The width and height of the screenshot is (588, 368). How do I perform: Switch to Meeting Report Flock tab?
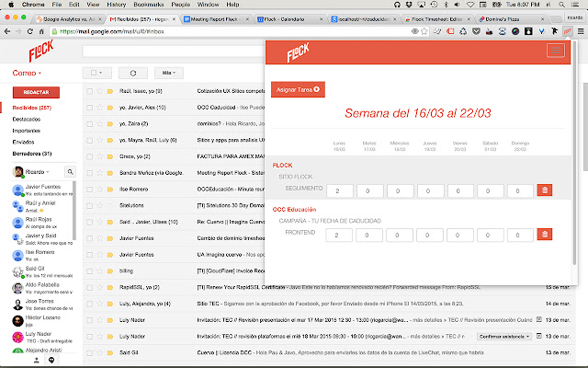tap(216, 18)
